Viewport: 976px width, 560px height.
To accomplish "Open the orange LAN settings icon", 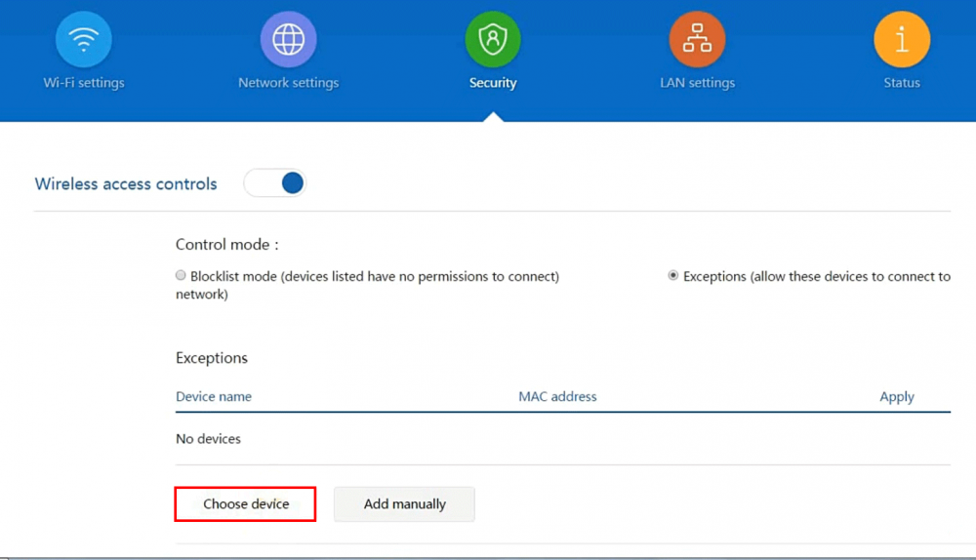I will click(x=697, y=40).
